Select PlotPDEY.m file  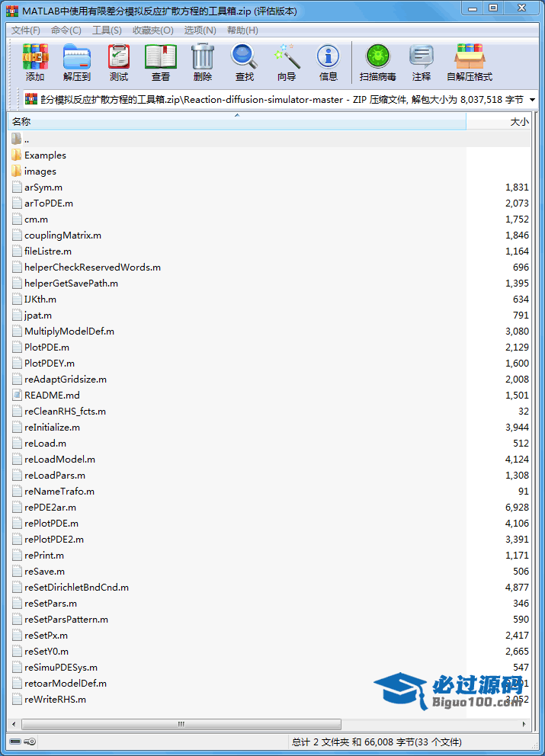pos(50,363)
